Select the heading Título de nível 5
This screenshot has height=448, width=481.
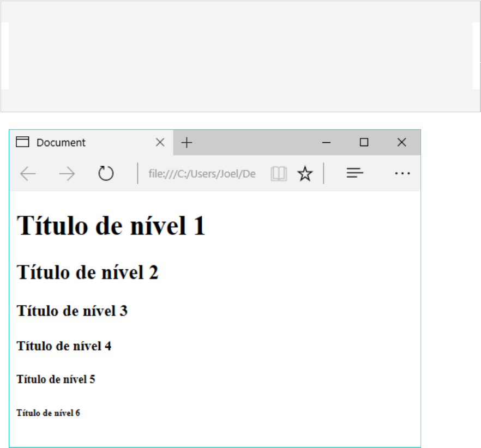[56, 379]
